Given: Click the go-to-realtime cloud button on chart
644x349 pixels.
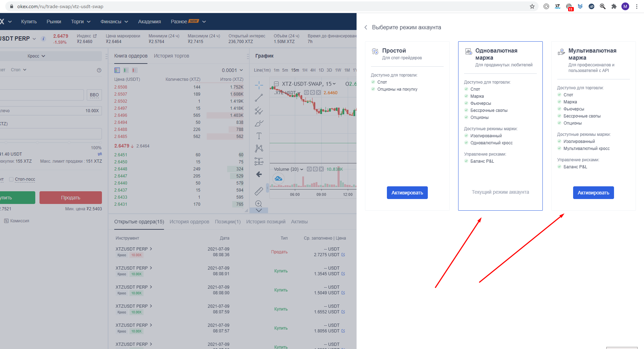Looking at the screenshot, I should coord(279,179).
